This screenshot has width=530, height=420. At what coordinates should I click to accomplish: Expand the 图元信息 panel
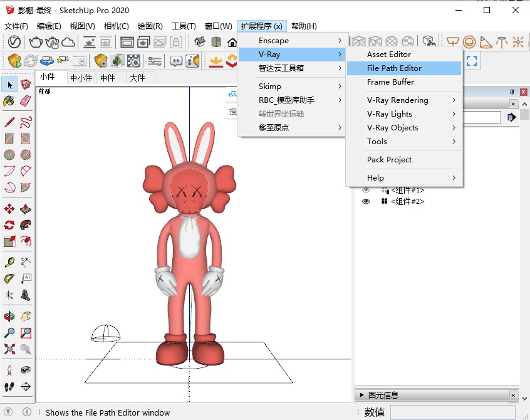(x=362, y=395)
